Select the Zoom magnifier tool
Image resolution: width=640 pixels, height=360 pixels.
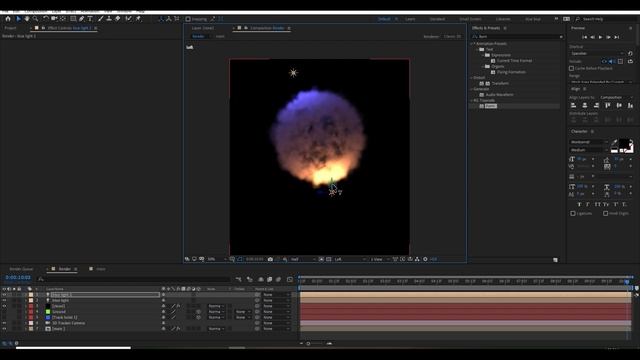pyautogui.click(x=36, y=19)
